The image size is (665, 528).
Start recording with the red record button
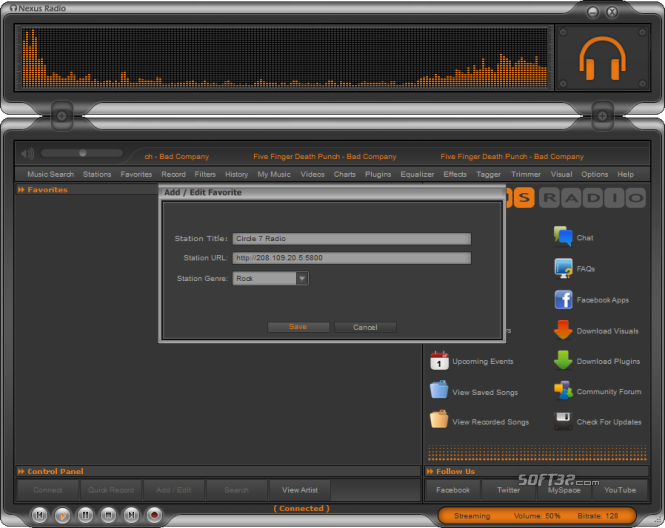[154, 515]
